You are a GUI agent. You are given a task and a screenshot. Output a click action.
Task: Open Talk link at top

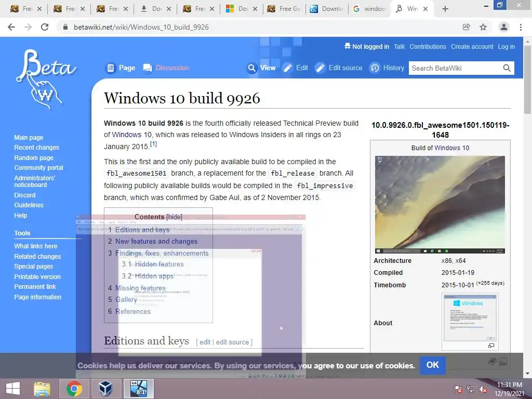click(400, 46)
